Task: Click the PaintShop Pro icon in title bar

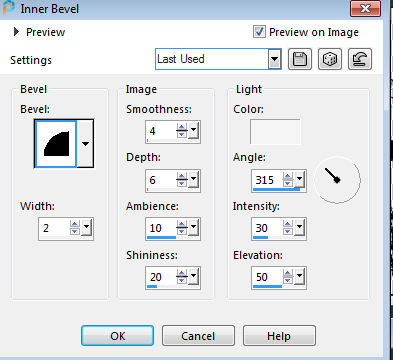Action: pos(9,8)
